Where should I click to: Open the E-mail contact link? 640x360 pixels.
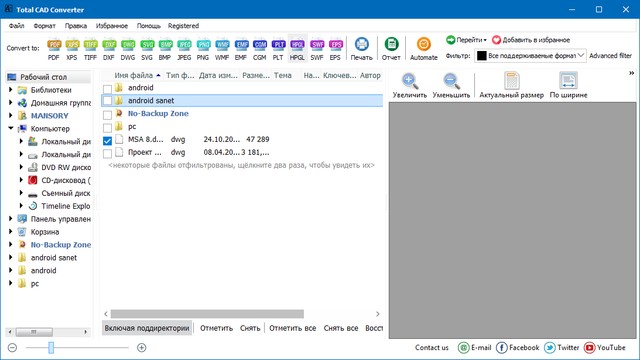click(x=475, y=348)
